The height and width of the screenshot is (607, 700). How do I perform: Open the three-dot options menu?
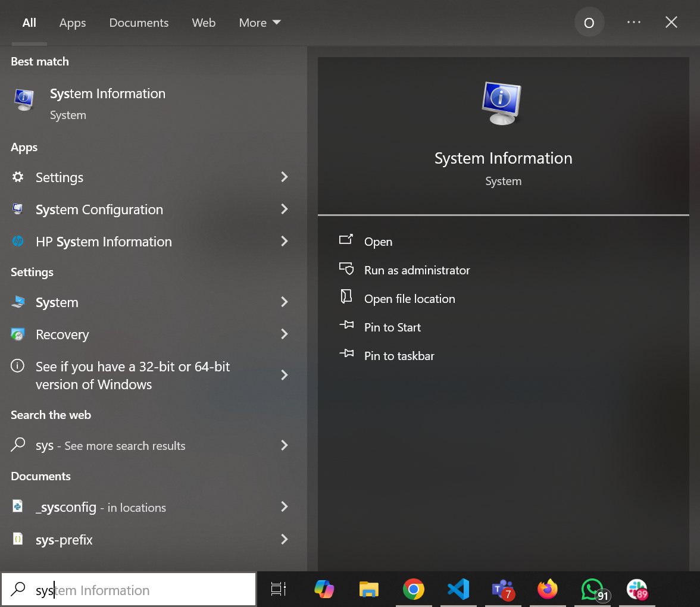click(634, 23)
